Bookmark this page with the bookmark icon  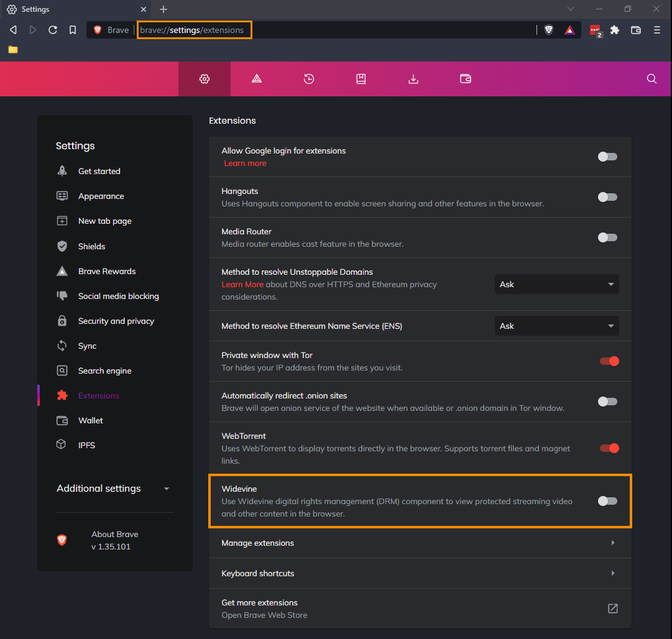click(73, 30)
